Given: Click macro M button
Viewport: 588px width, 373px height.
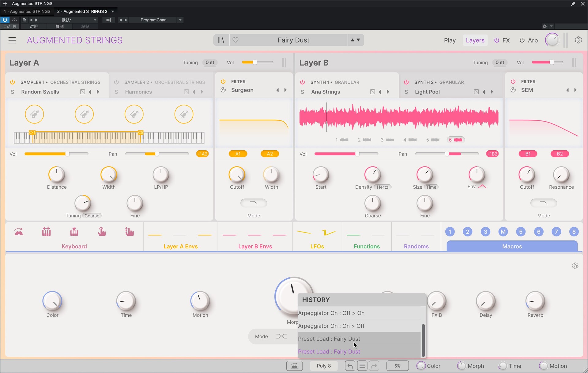Looking at the screenshot, I should pyautogui.click(x=503, y=232).
